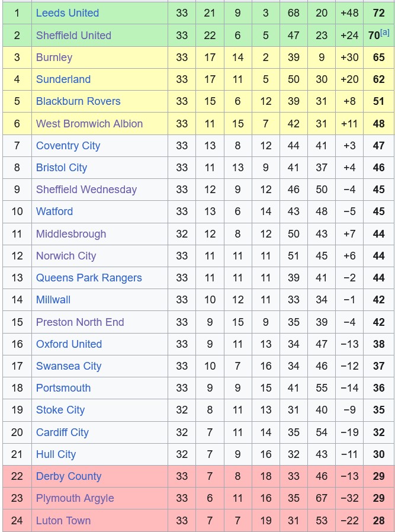Click Derby County's points cell showing 29
This screenshot has height=532, width=395.
tap(379, 476)
